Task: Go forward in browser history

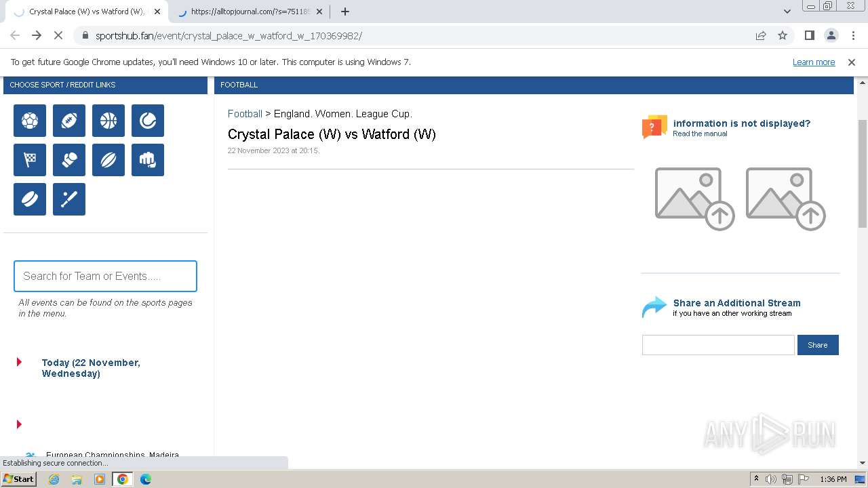Action: [37, 35]
